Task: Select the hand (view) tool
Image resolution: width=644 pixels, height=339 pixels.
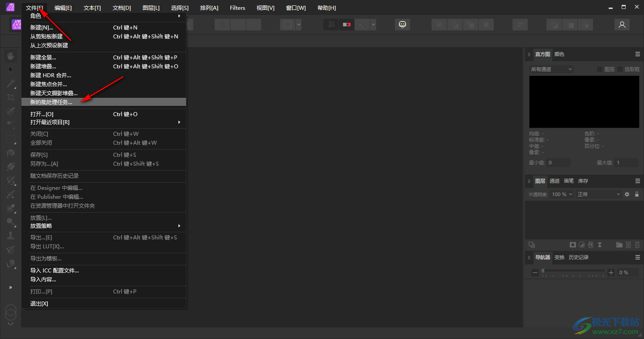Action: (x=11, y=56)
